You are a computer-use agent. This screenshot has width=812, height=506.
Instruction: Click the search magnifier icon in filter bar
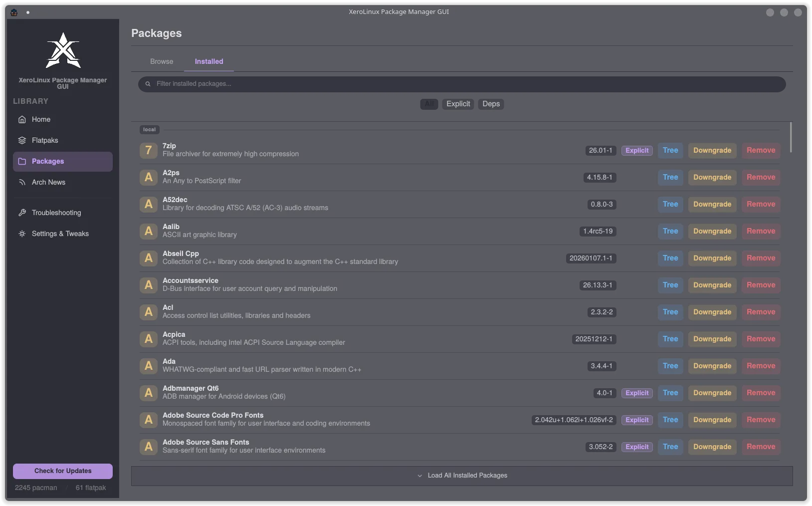pos(148,84)
